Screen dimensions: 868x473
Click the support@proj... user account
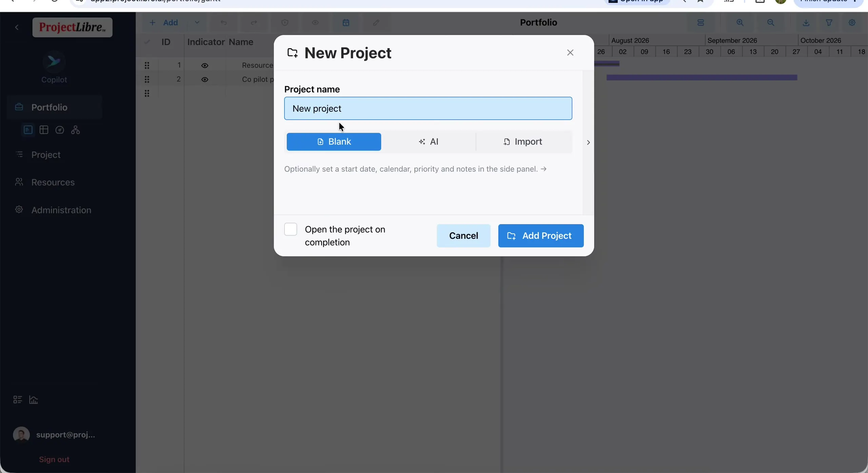[54, 435]
